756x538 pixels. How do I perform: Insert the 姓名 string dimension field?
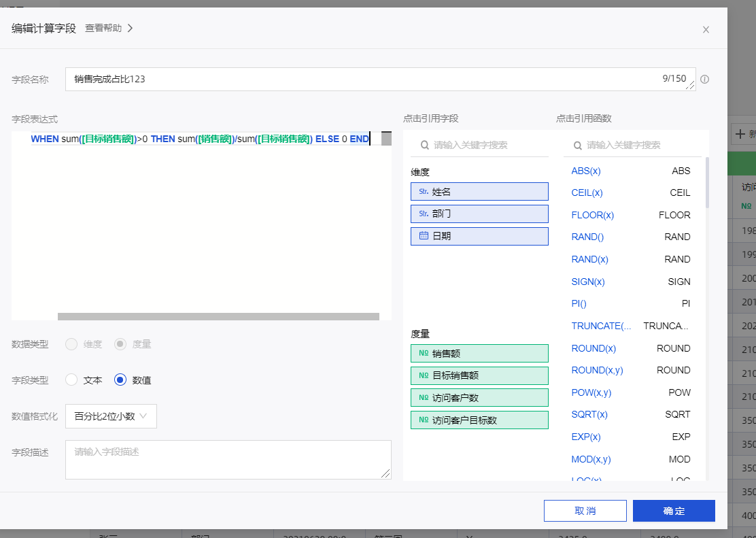point(479,192)
